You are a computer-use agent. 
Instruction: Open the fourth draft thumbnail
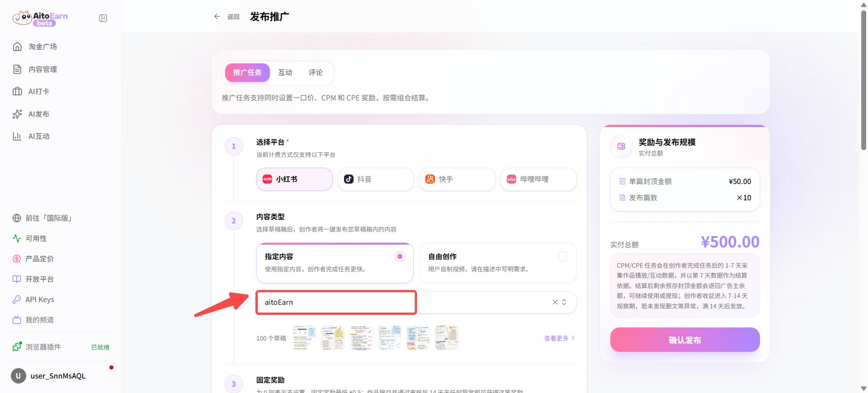point(390,337)
